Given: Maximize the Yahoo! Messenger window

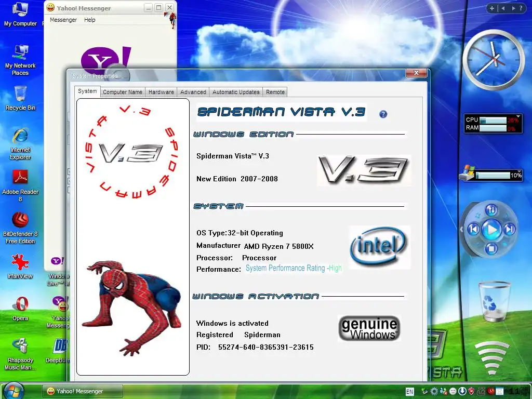Looking at the screenshot, I should tap(159, 7).
